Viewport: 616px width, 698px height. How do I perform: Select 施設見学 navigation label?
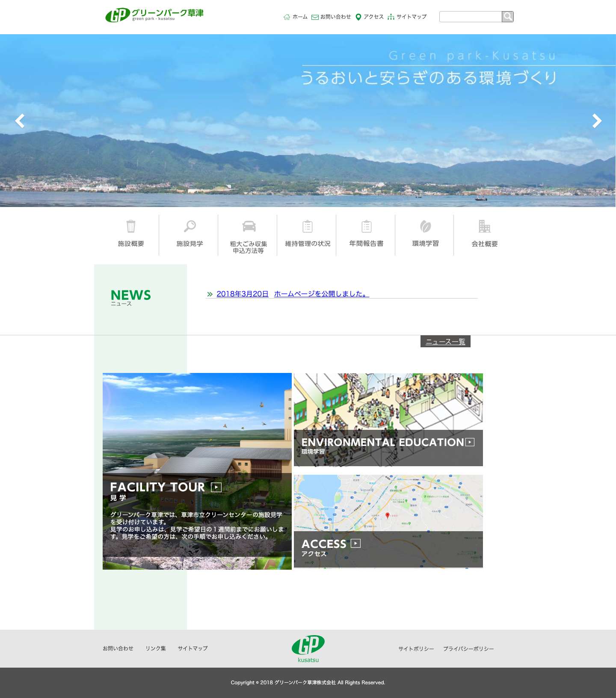(190, 244)
